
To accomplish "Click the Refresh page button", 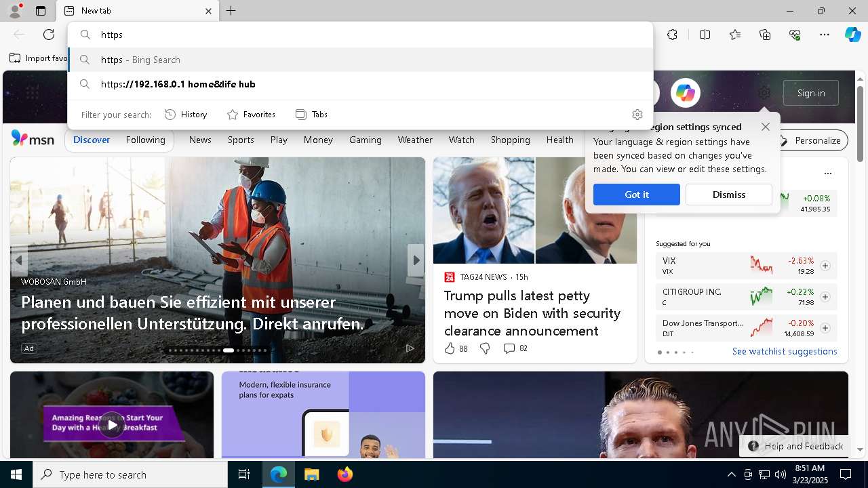I will [49, 35].
